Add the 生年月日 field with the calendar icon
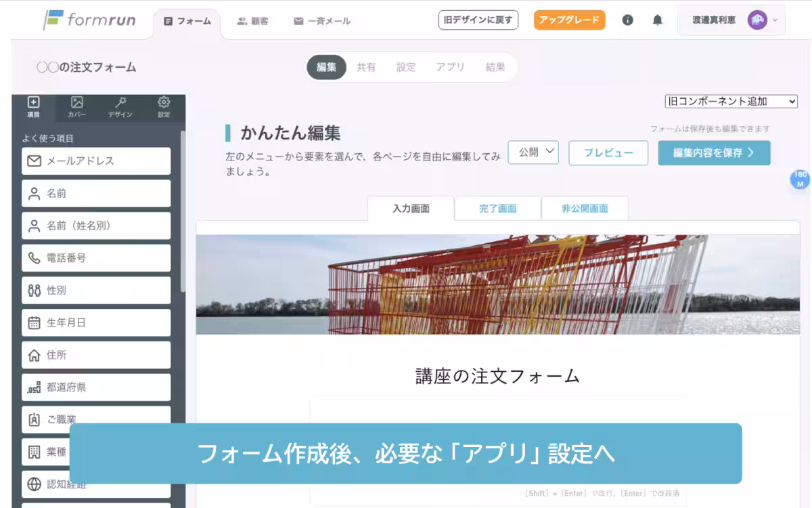Screen dimensions: 812x508 pyautogui.click(x=96, y=322)
